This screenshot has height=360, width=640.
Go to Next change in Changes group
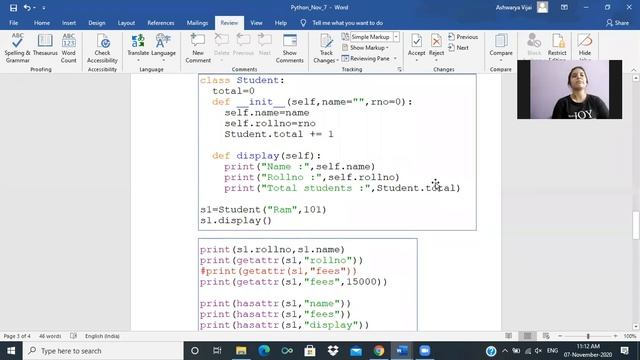click(x=458, y=48)
